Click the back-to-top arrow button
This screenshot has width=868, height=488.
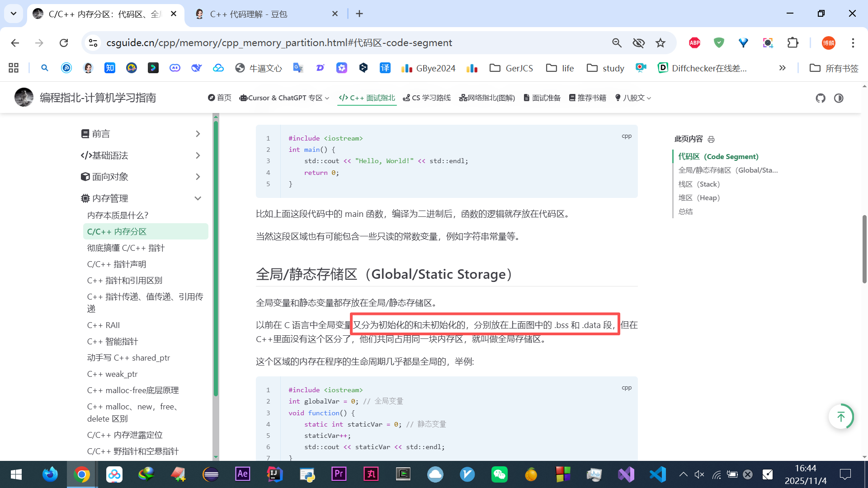point(840,416)
